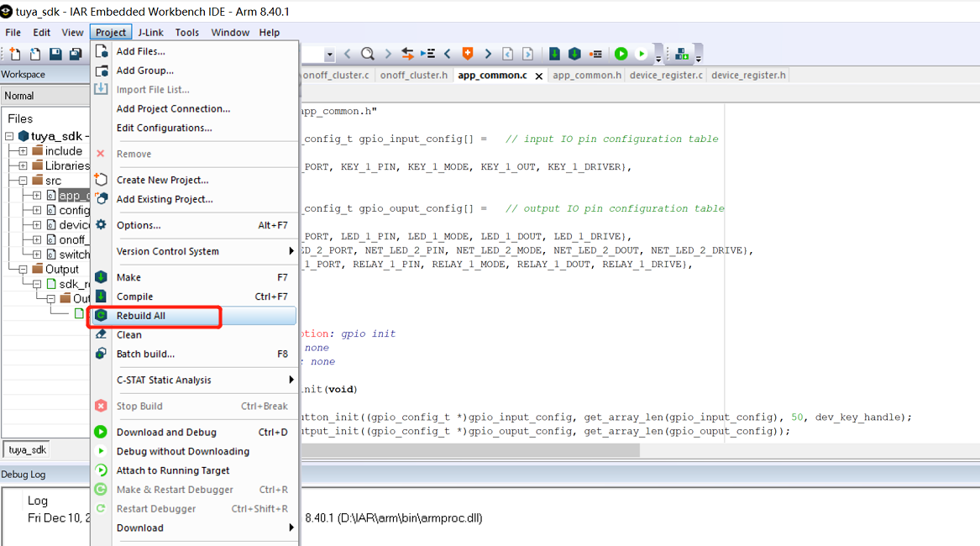Click the Previous Bookmark chevron icon

(448, 54)
